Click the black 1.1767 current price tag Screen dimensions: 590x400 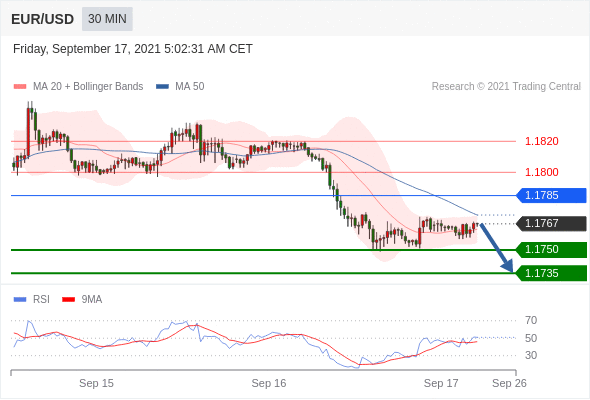pyautogui.click(x=552, y=224)
